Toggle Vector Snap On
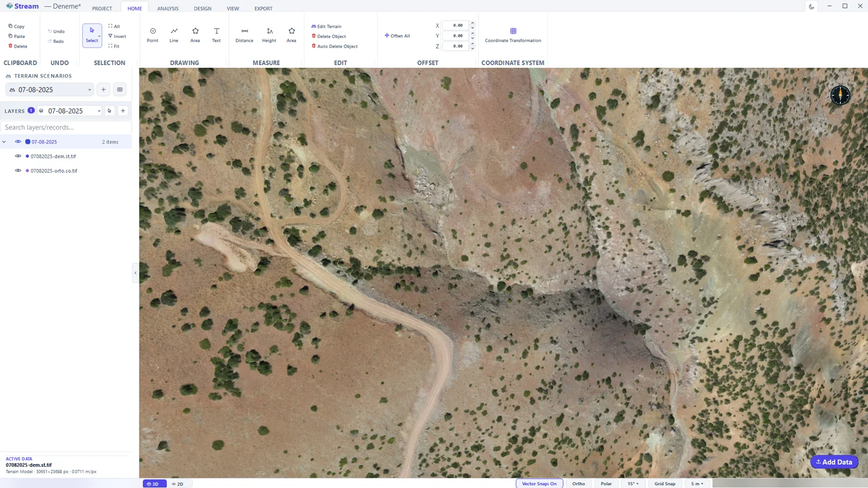Image resolution: width=868 pixels, height=488 pixels. click(539, 484)
